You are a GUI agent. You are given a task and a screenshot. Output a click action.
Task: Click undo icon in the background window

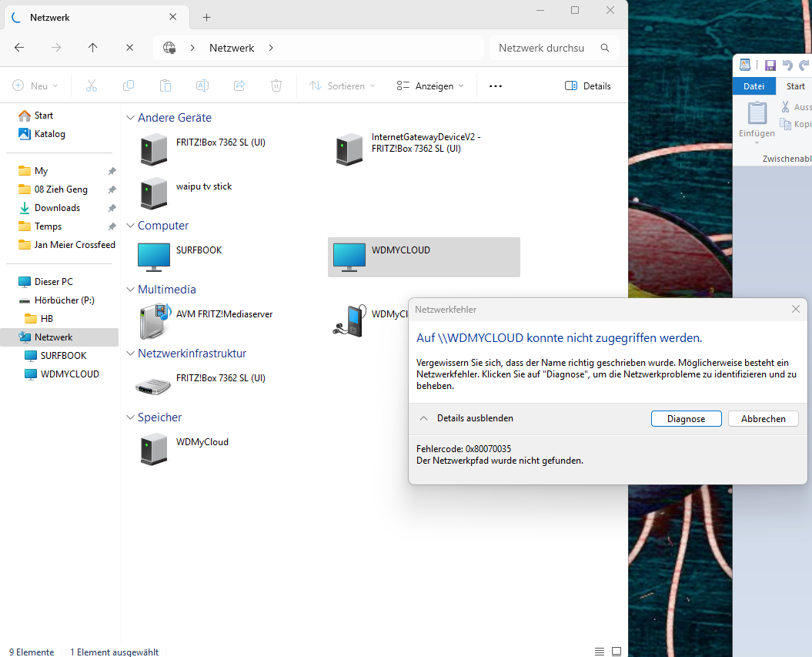click(x=787, y=65)
